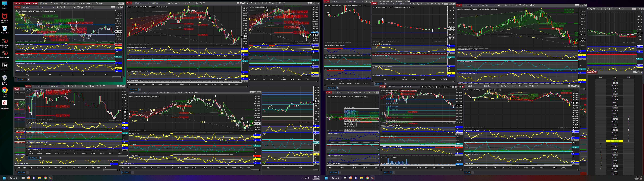Click NinjaTrader icon in the Windows taskbar

coord(51,178)
